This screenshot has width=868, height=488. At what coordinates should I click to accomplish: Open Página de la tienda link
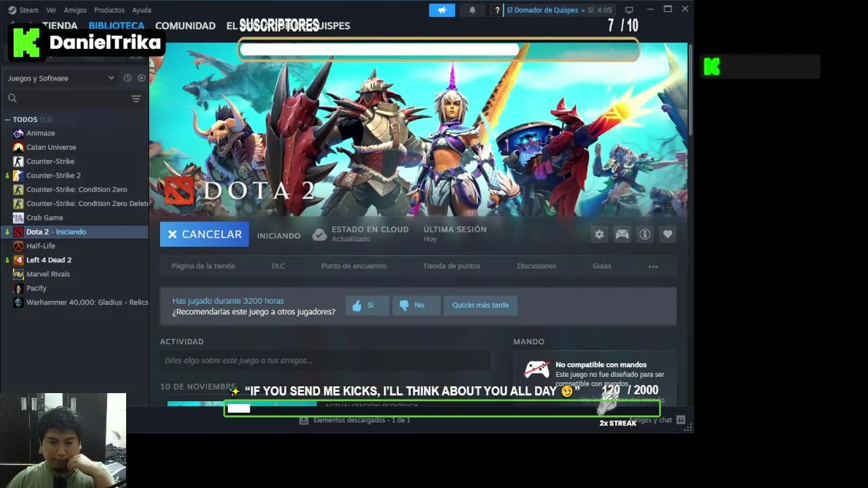point(203,266)
